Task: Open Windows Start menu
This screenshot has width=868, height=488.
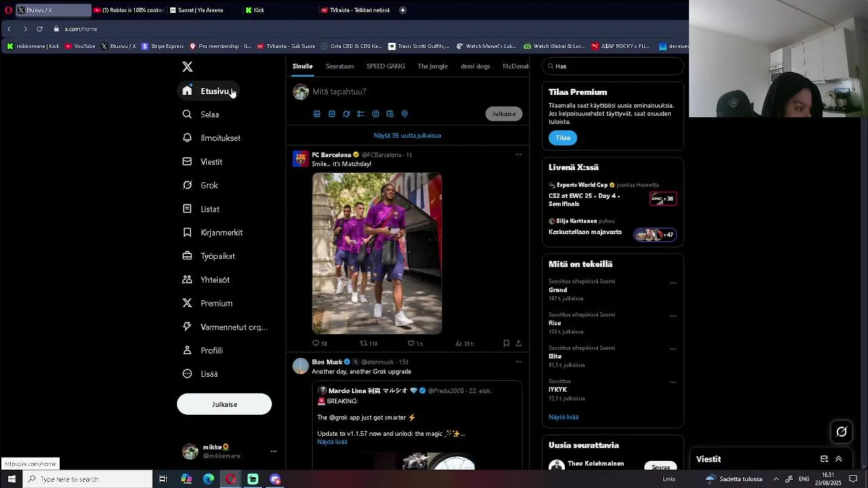Action: tap(12, 479)
